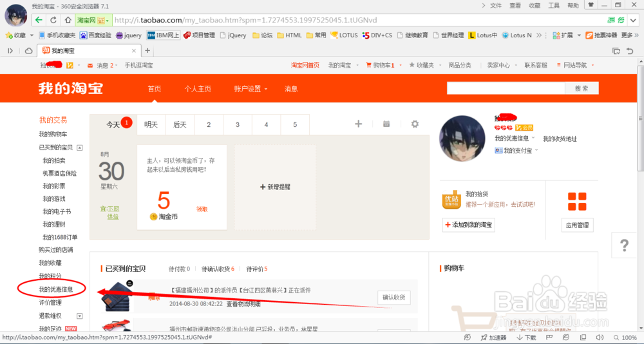Open the 账户设置 dropdown menu
The height and width of the screenshot is (344, 644).
(250, 89)
